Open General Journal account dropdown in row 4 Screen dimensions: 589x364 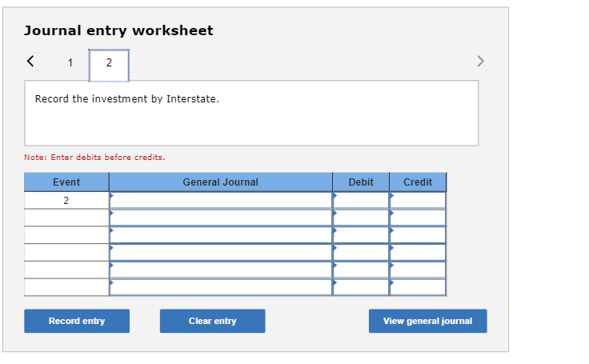click(x=221, y=253)
